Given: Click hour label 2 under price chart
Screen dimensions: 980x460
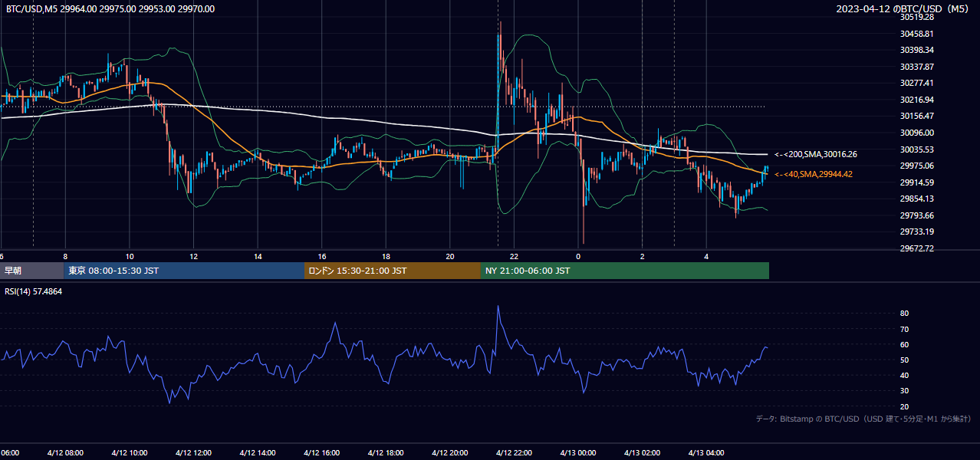Looking at the screenshot, I should point(643,257).
